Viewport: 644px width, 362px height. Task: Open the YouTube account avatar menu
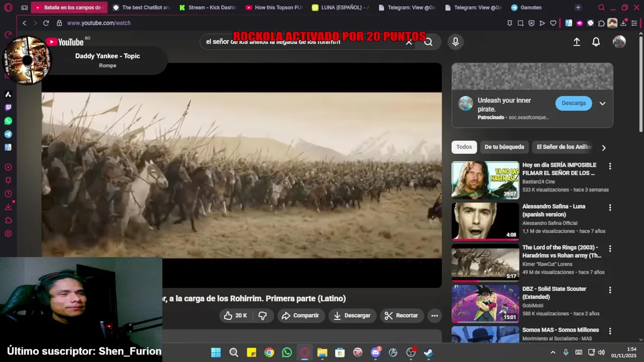[x=619, y=42]
